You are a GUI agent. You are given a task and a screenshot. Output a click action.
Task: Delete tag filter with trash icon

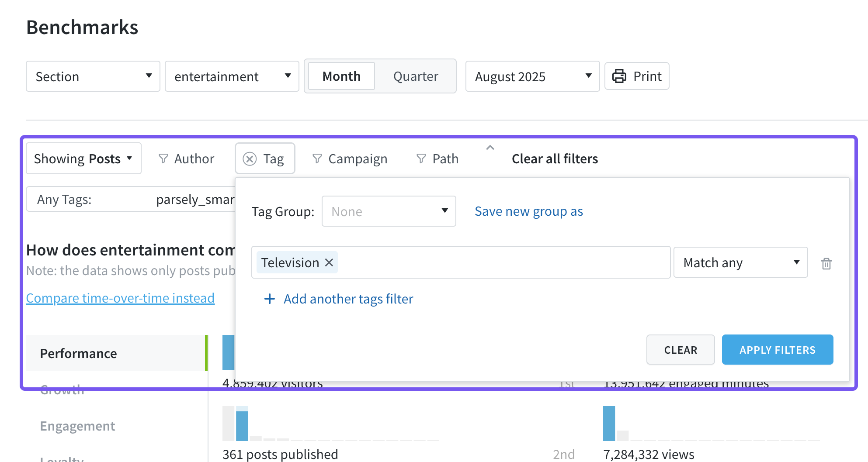pos(826,264)
